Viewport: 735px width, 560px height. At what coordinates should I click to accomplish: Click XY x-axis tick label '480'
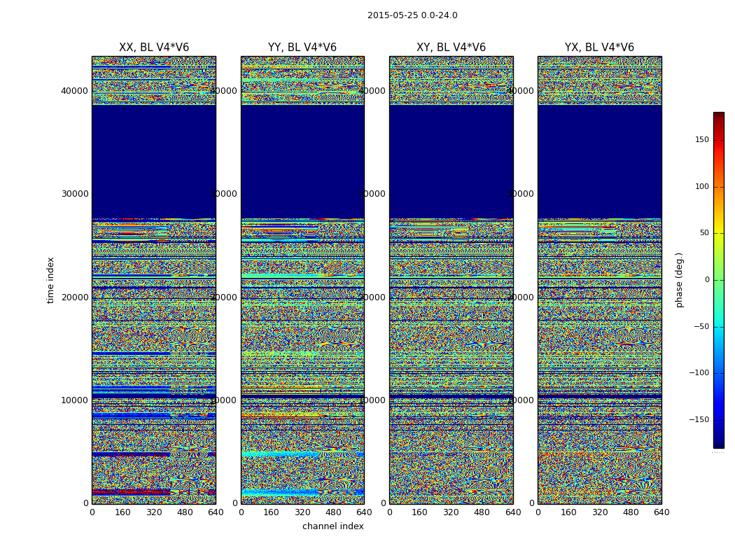click(x=482, y=512)
